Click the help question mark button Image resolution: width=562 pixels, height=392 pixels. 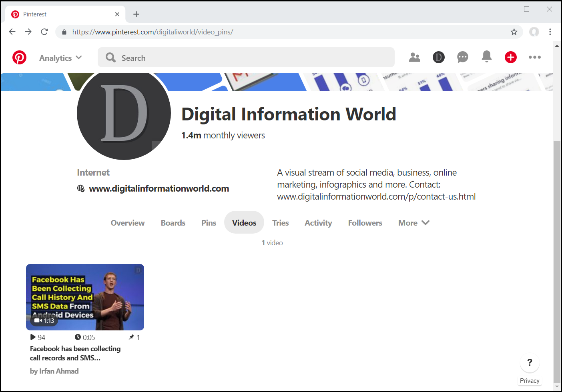pos(530,363)
